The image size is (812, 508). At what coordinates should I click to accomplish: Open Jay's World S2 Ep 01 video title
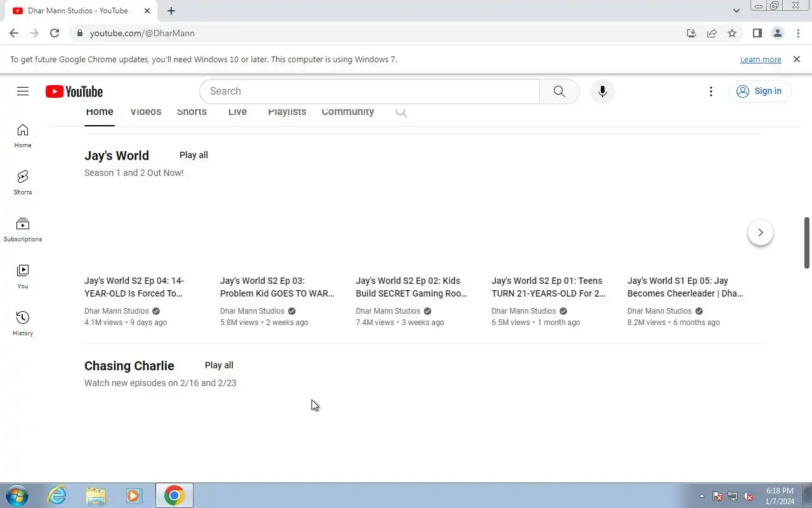coord(549,287)
